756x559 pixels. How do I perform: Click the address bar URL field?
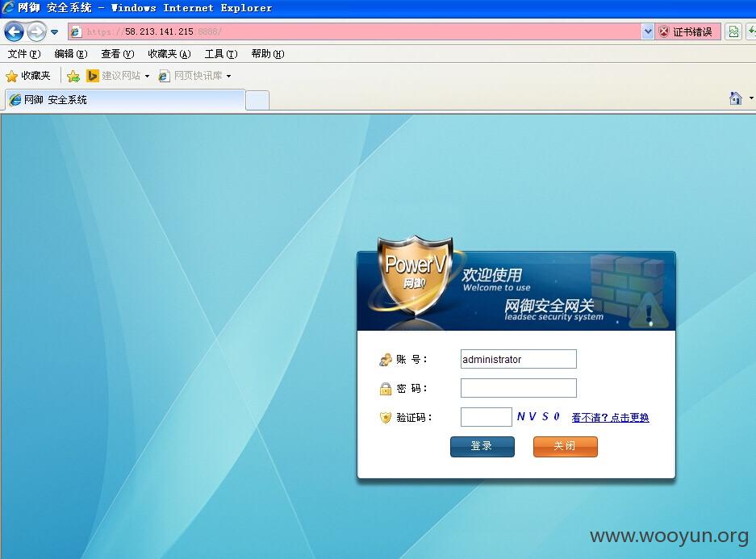click(354, 31)
